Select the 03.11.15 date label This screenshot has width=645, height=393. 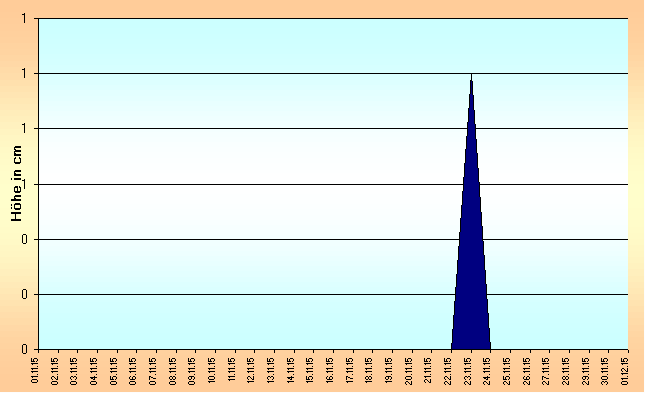click(74, 370)
